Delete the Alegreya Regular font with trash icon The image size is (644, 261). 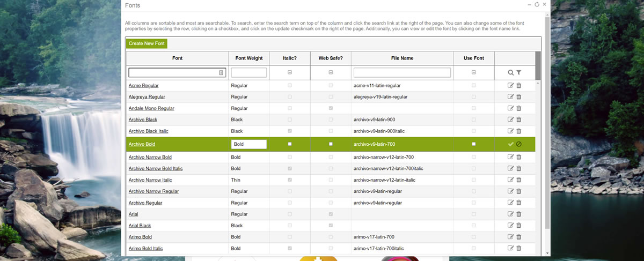coord(519,97)
